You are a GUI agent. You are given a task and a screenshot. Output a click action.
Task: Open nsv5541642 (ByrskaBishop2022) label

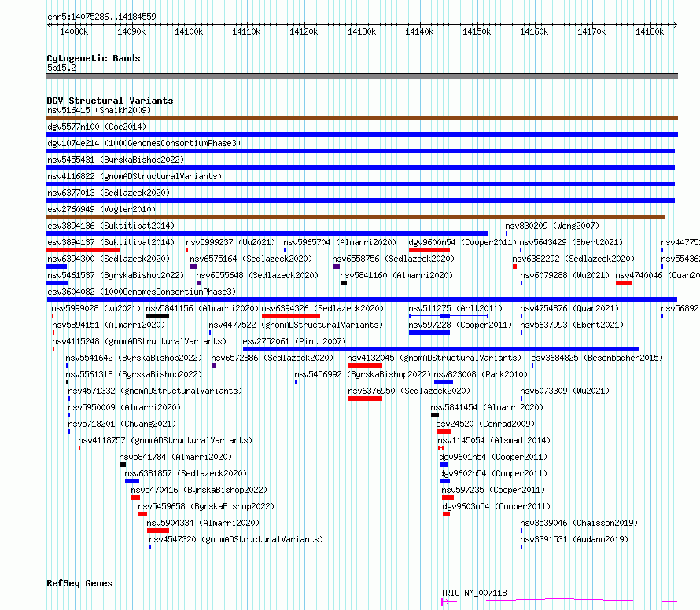(134, 358)
